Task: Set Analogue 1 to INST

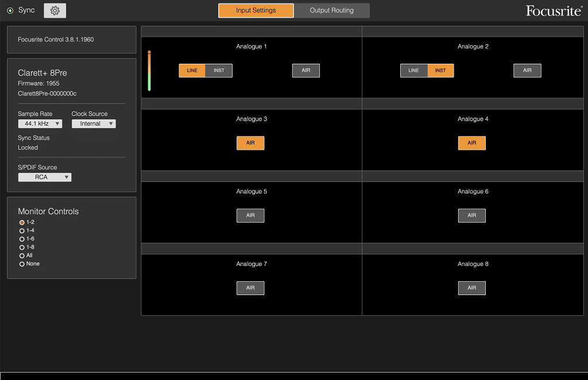Action: click(219, 71)
